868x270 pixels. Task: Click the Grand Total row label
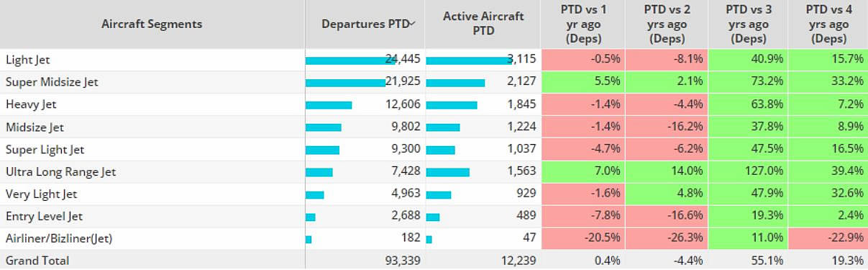(x=37, y=261)
